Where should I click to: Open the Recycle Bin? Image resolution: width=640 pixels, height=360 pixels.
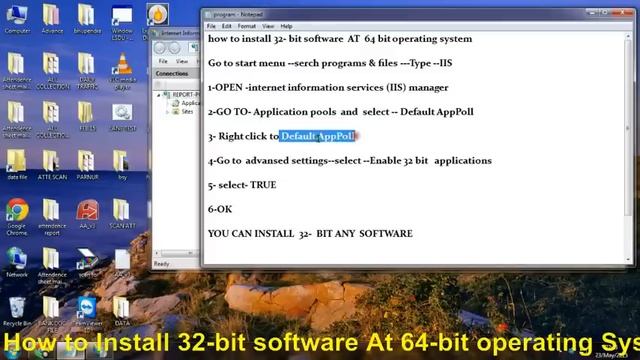17,311
